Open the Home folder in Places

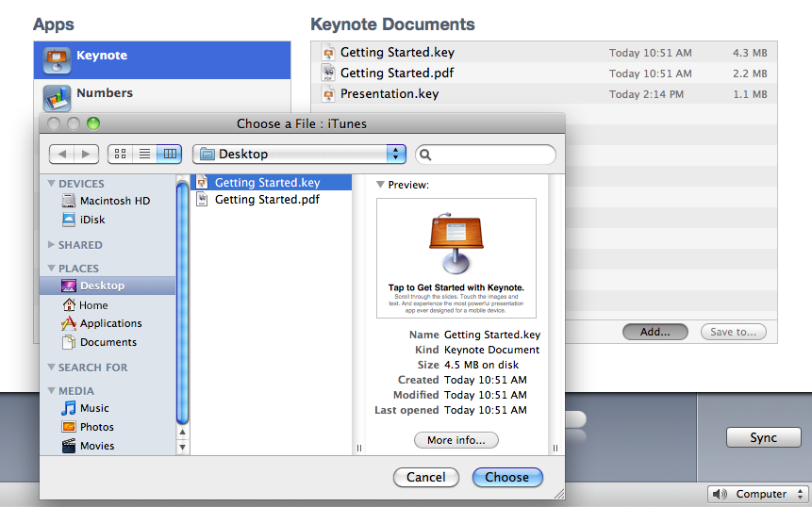pyautogui.click(x=93, y=305)
